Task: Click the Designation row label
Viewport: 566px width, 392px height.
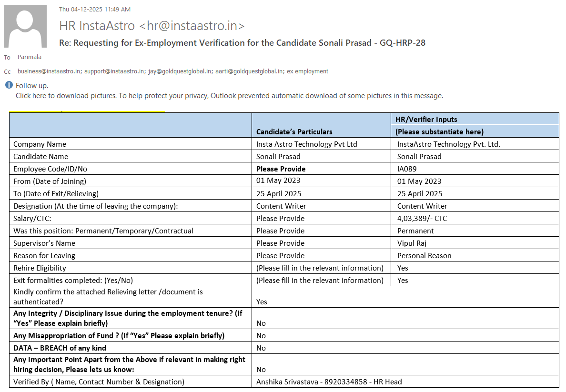Action: (96, 206)
